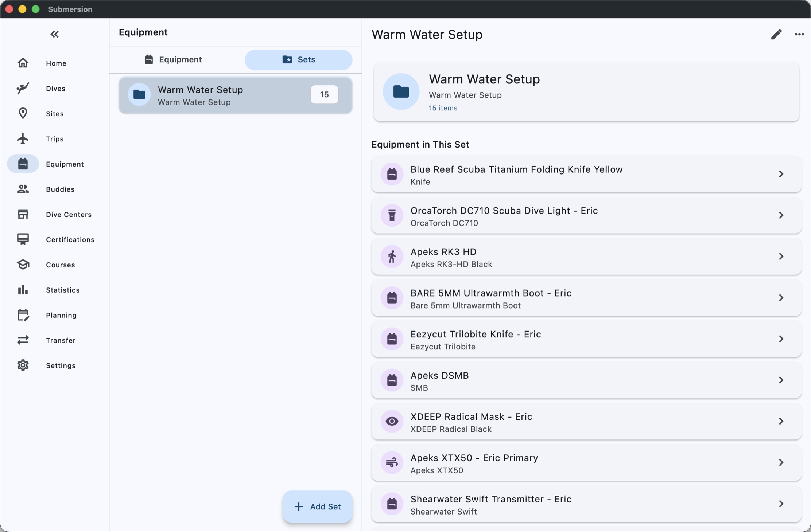
Task: Click the flashlight icon for OrcaTorch DC710
Action: tap(392, 215)
